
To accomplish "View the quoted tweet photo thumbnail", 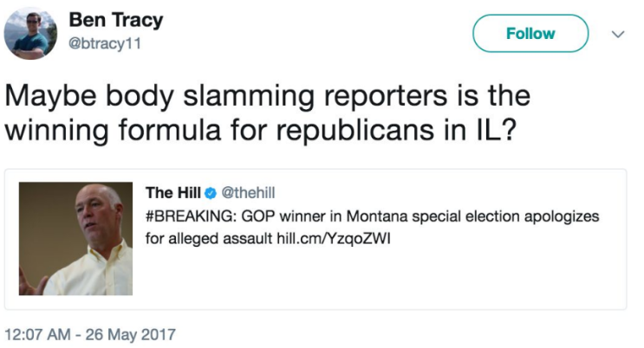I will pyautogui.click(x=75, y=238).
